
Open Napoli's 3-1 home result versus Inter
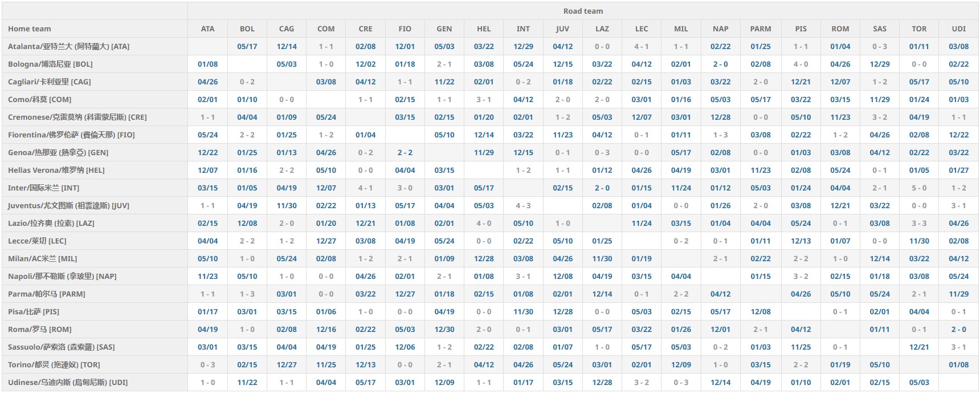(x=523, y=276)
